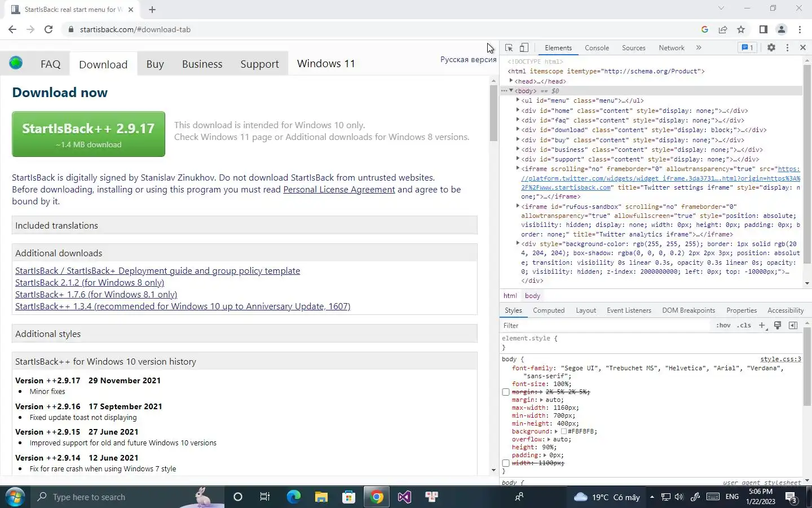Screen dimensions: 812x508
Task: Download StartIsBack 2.1.2 for Windows 8
Action: point(90,283)
